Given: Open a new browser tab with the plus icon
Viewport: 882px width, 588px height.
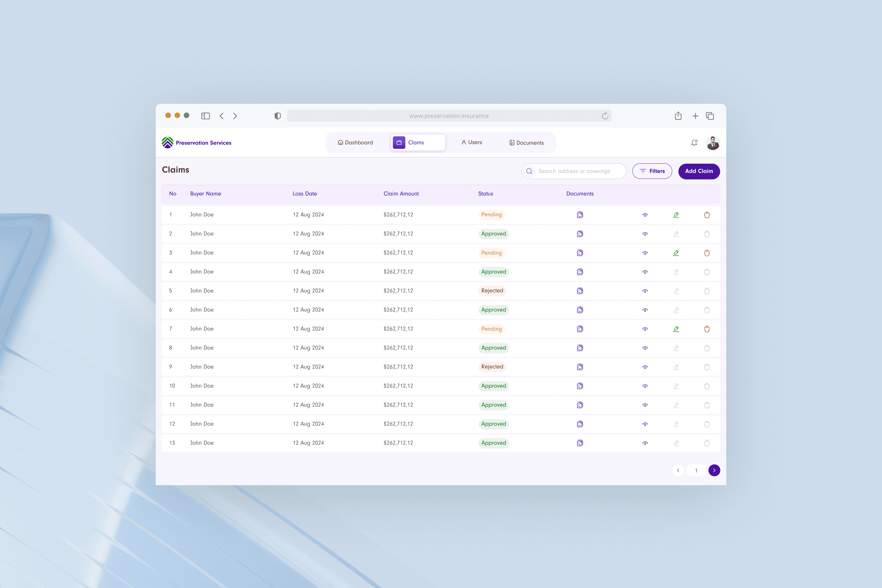Looking at the screenshot, I should coord(695,116).
